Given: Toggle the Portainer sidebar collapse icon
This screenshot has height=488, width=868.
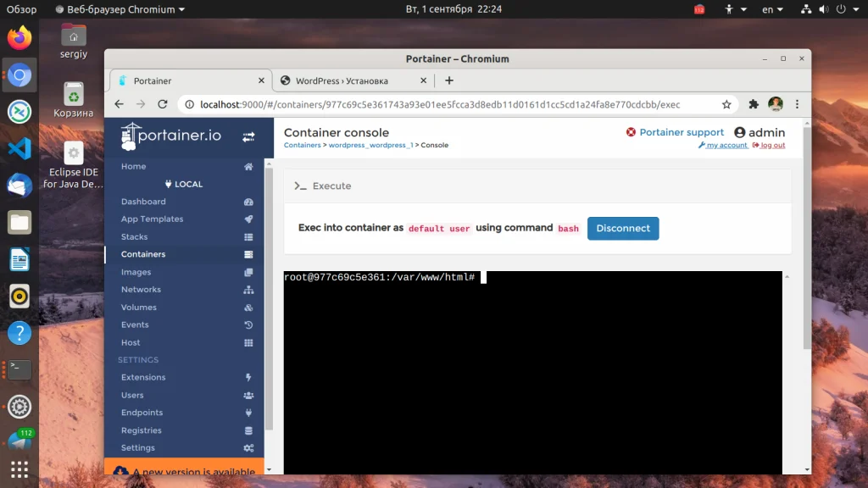Looking at the screenshot, I should point(248,136).
